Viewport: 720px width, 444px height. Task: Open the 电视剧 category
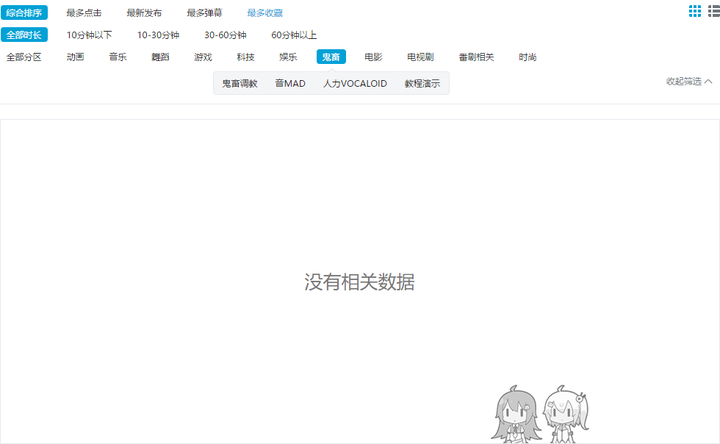(x=421, y=57)
